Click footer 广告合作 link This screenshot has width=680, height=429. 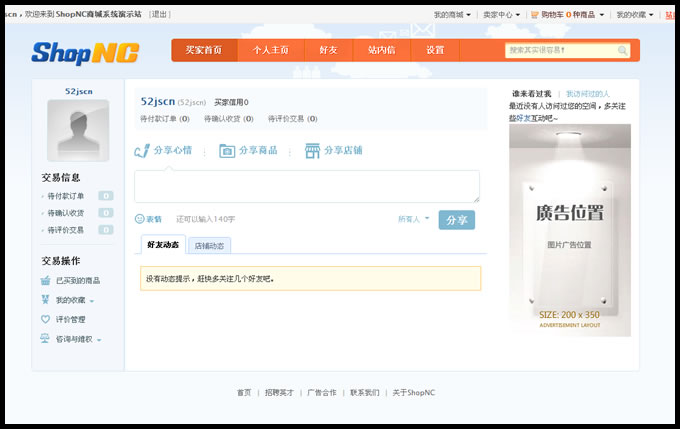[322, 393]
